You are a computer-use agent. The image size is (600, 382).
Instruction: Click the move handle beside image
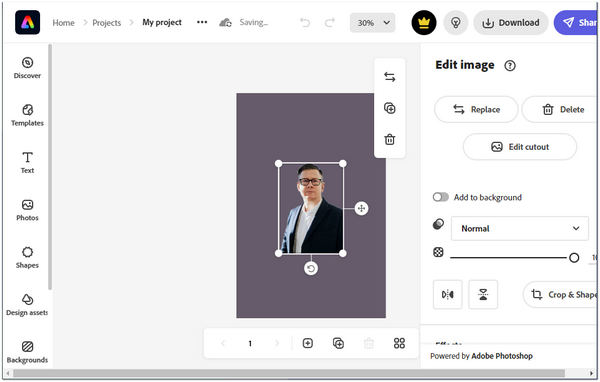tap(361, 209)
